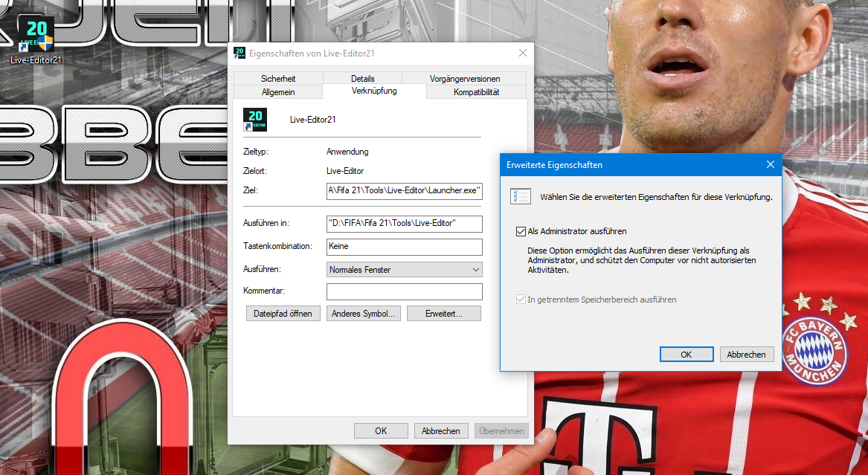The width and height of the screenshot is (868, 475).
Task: Open the Kompatibilität tab
Action: click(x=476, y=91)
